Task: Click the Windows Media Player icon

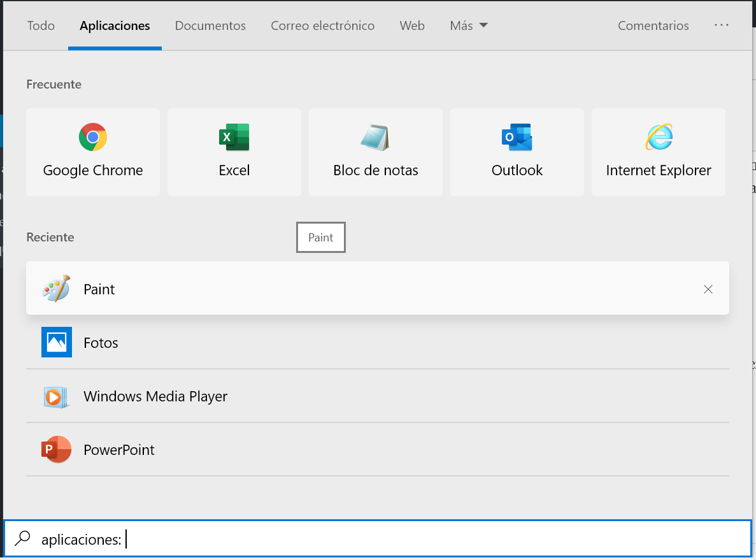Action: [57, 396]
